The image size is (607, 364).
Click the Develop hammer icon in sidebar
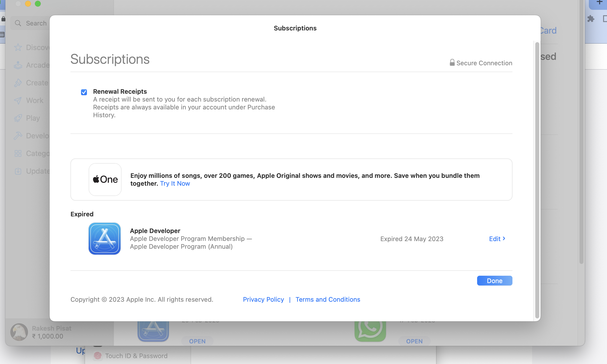click(18, 136)
